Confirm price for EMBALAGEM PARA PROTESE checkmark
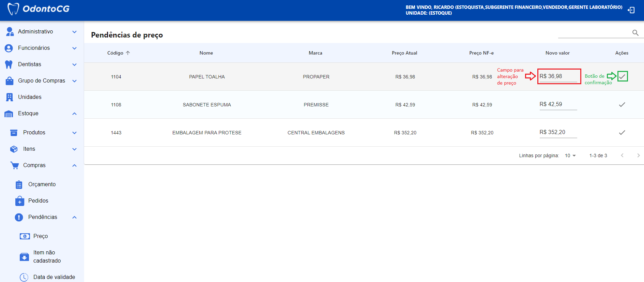This screenshot has height=282, width=644. (x=622, y=133)
